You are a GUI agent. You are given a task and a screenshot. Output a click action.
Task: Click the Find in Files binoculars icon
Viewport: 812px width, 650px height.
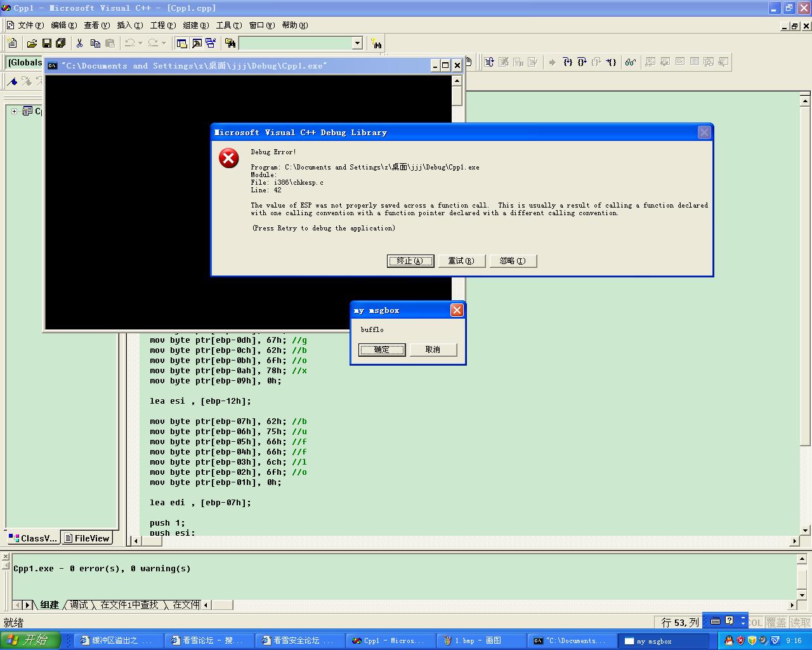pyautogui.click(x=230, y=43)
